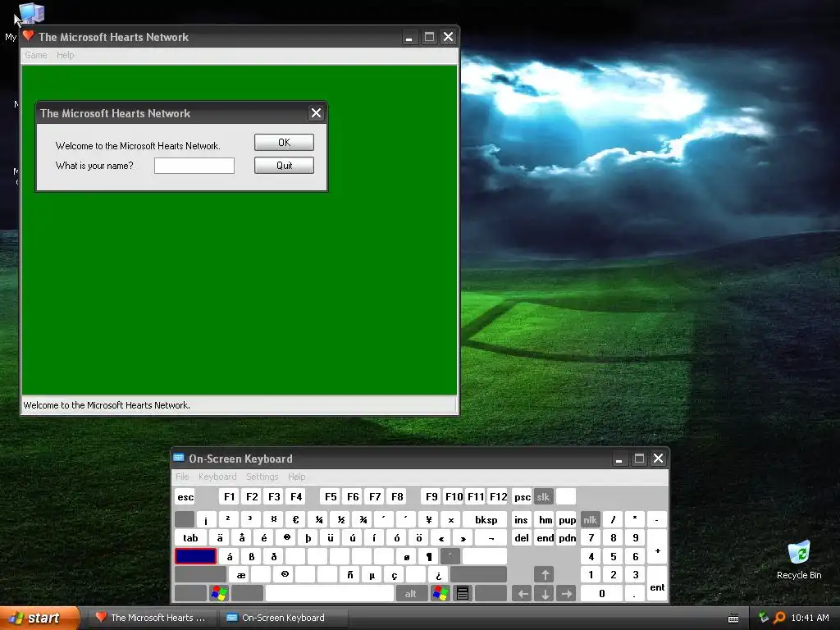Click the Hearts icon in game title bar
840x630 pixels.
click(x=29, y=36)
